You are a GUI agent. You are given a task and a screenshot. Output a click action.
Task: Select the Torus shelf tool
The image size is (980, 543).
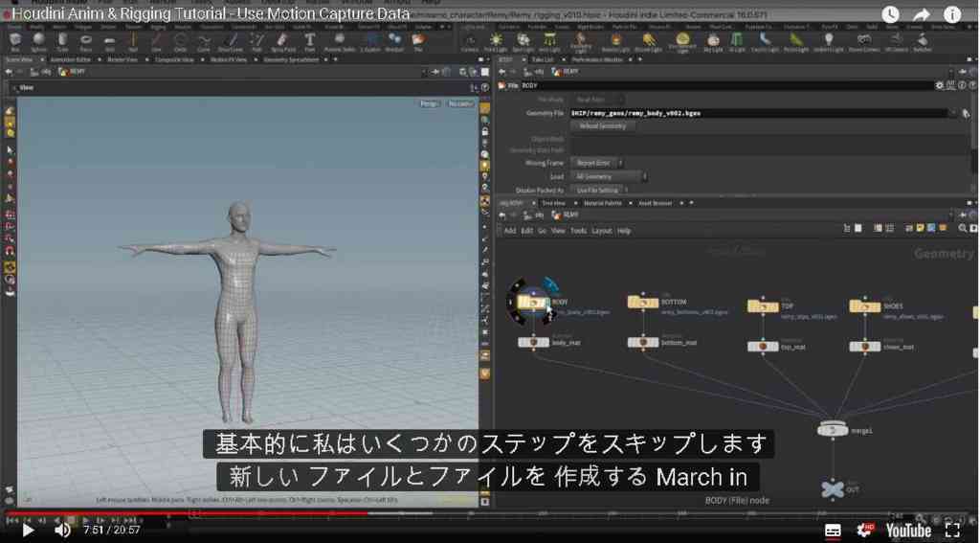coord(86,42)
